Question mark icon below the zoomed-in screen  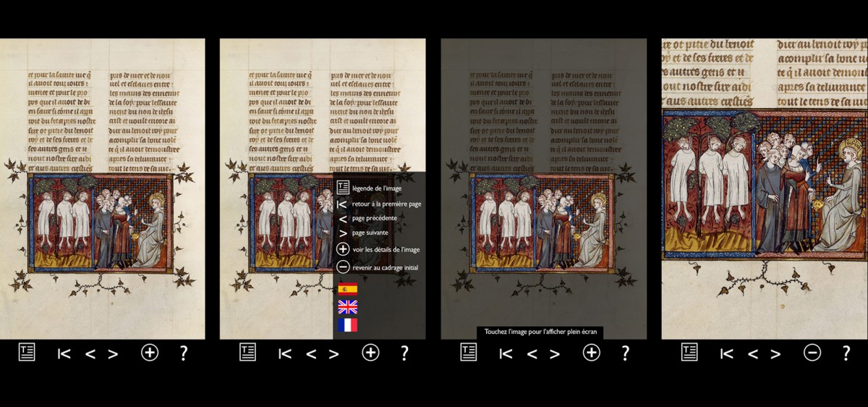pyautogui.click(x=846, y=353)
